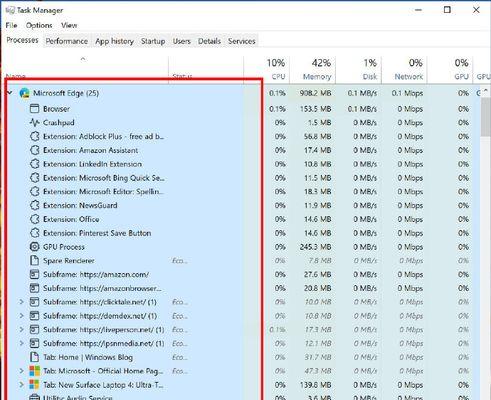Select the 908.2 MB memory value for Edge
The width and height of the screenshot is (491, 400).
tap(315, 93)
